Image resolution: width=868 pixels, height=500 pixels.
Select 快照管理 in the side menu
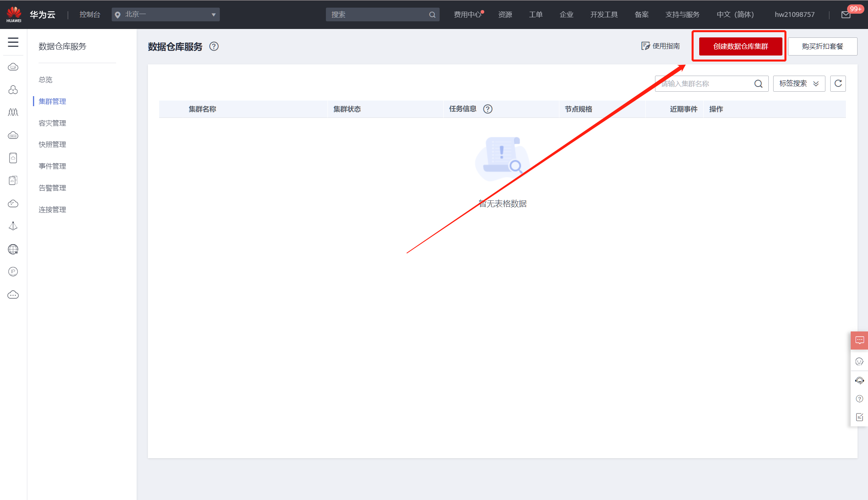[52, 144]
